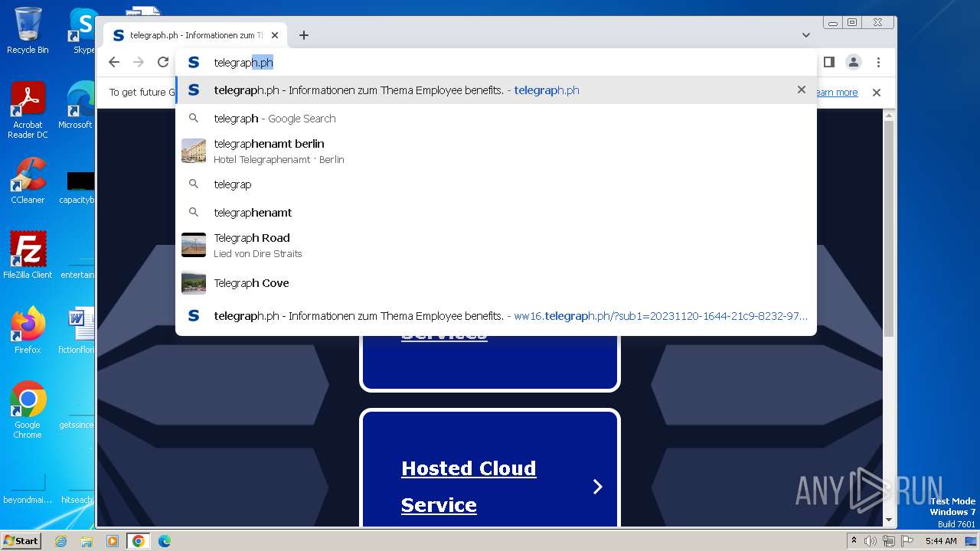Image resolution: width=980 pixels, height=551 pixels.
Task: Click the browser forward arrow
Action: click(x=139, y=62)
